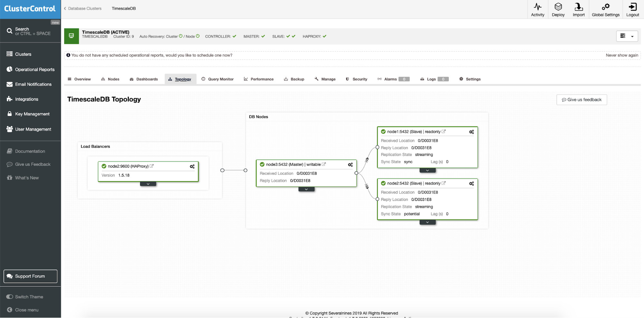Open node2:5432 Slave gears actions icon

click(471, 184)
